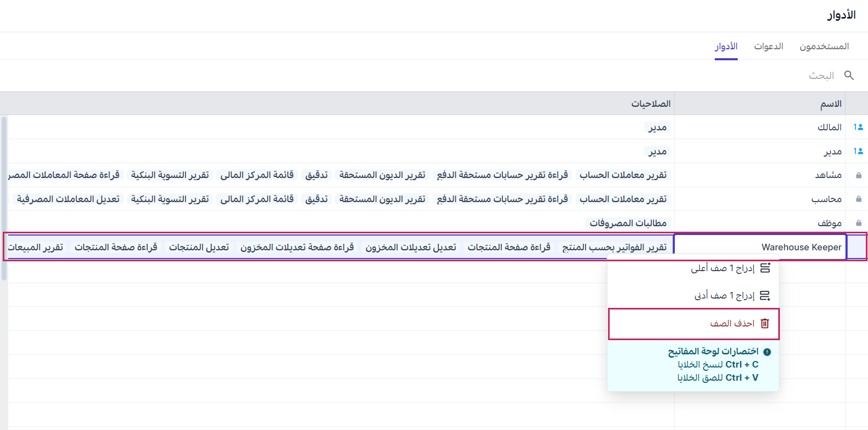The height and width of the screenshot is (430, 868).
Task: Click the insert row above icon
Action: point(765,268)
